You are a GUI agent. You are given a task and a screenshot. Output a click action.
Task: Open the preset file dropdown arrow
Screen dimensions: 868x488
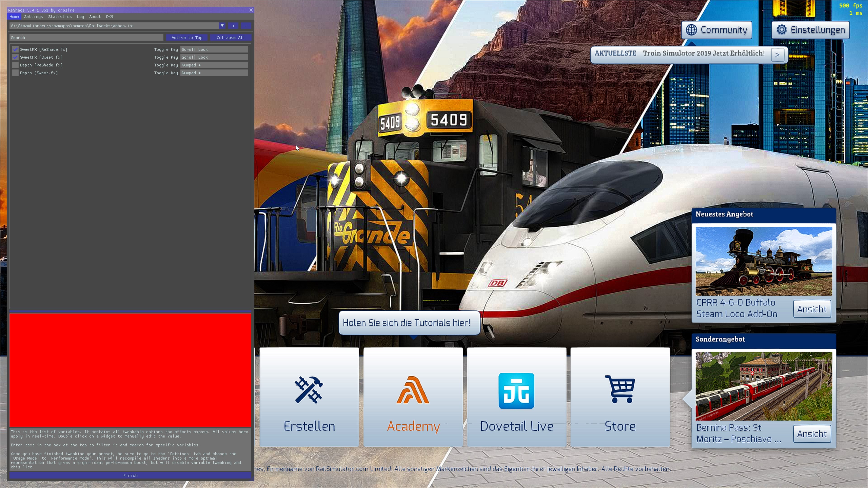[x=222, y=26]
